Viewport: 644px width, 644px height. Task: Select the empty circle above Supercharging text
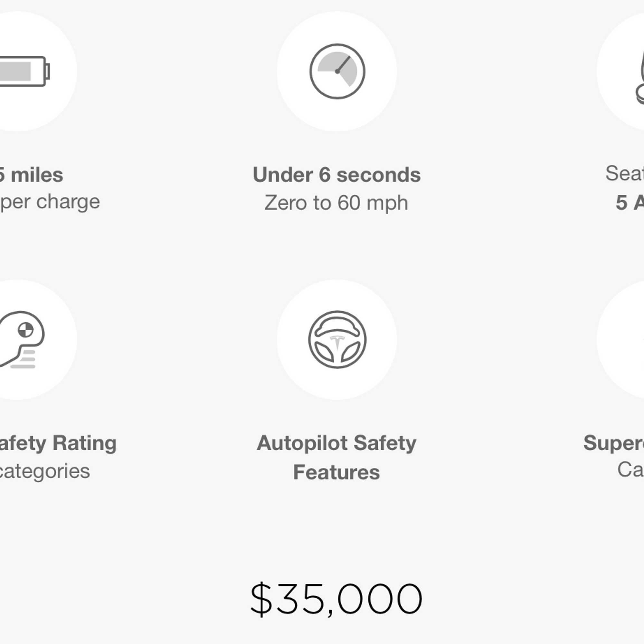point(620,340)
